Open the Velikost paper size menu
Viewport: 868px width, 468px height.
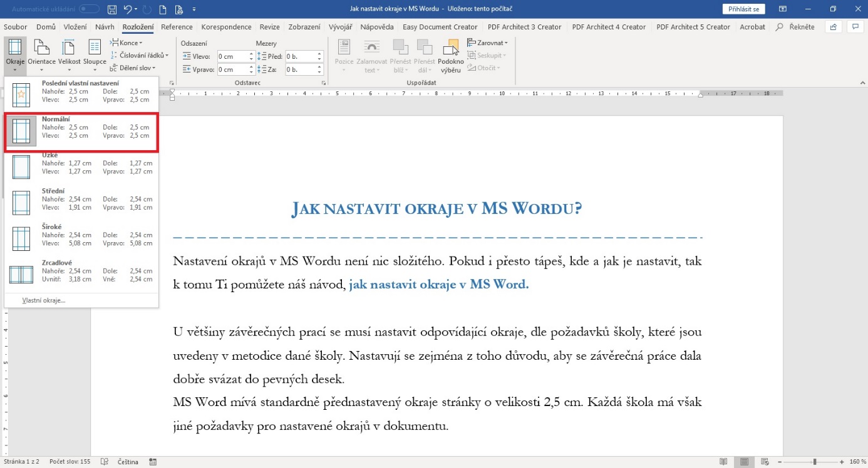click(69, 55)
